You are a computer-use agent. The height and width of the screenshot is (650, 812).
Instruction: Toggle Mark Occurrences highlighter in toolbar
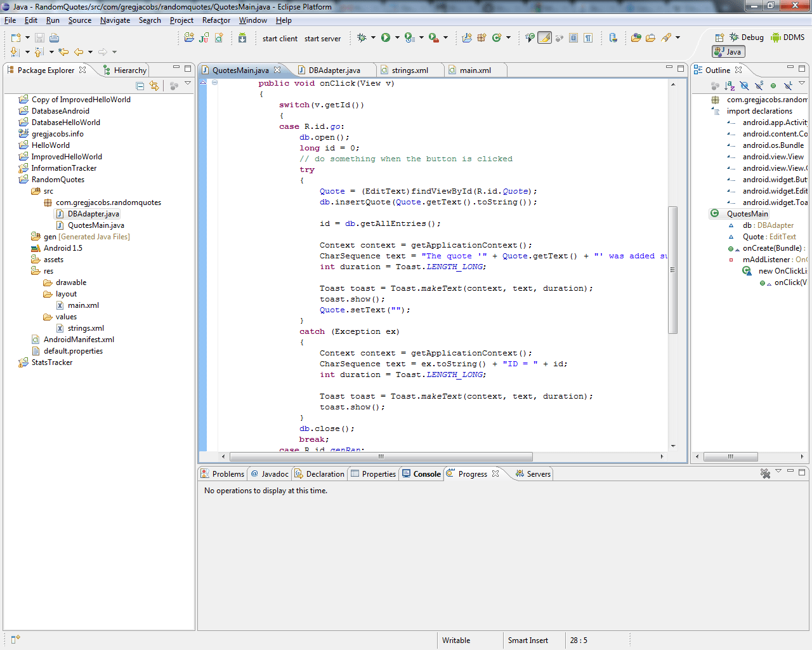544,38
